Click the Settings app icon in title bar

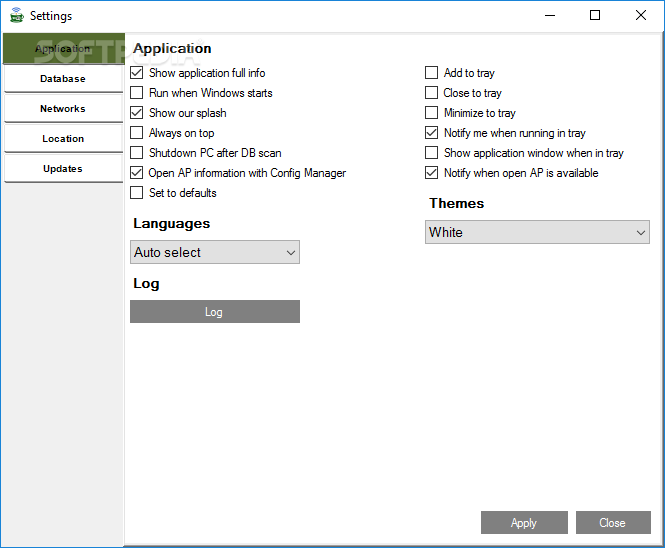pos(17,15)
